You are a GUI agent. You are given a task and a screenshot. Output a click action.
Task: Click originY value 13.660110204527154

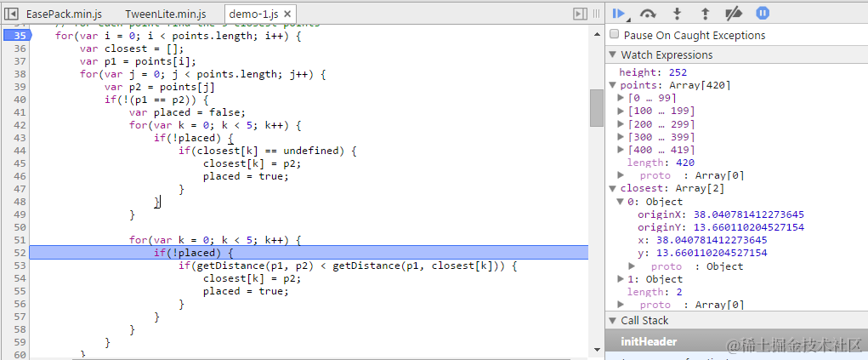[x=748, y=227]
